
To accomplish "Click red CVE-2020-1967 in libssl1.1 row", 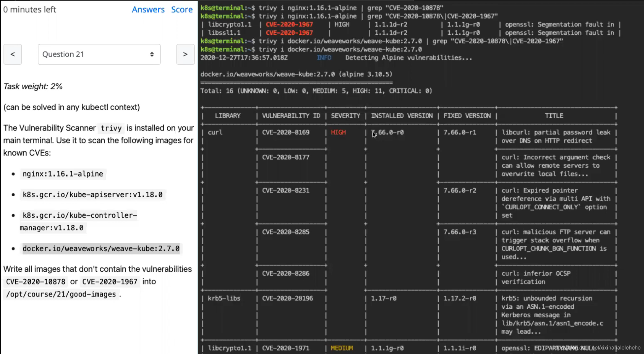I will 289,33.
